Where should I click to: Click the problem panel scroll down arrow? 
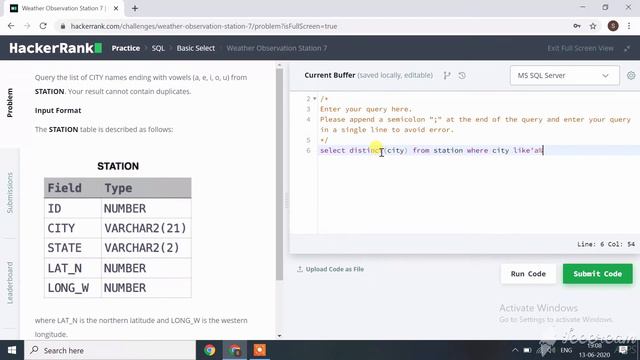pos(280,336)
